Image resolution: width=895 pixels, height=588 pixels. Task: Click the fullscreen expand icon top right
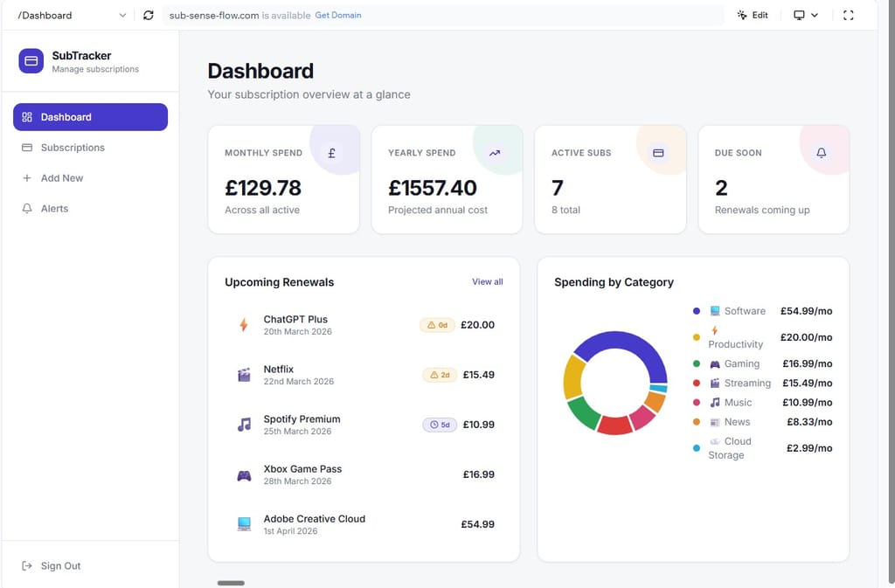[x=850, y=15]
